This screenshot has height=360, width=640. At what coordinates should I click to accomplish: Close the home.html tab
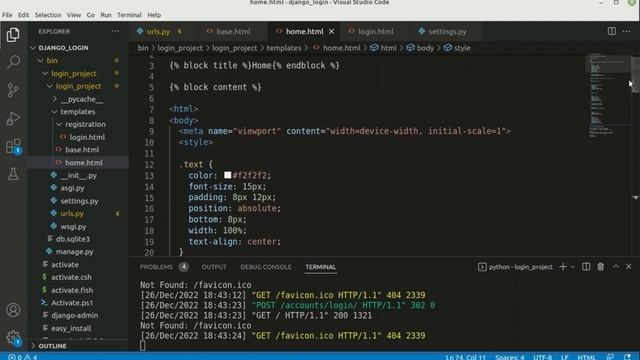click(x=331, y=31)
